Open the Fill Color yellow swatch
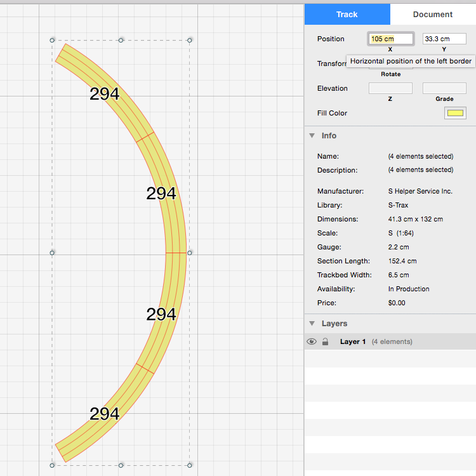Image resolution: width=476 pixels, height=476 pixels. coord(455,113)
